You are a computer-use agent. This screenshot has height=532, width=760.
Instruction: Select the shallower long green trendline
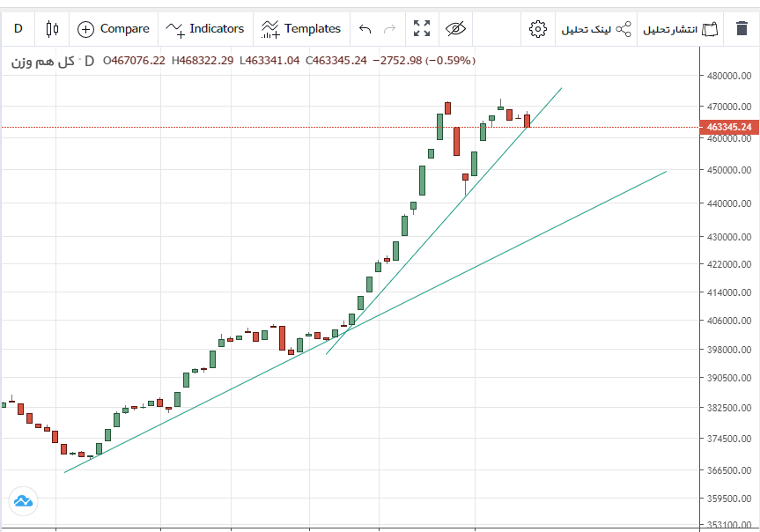coord(364,322)
